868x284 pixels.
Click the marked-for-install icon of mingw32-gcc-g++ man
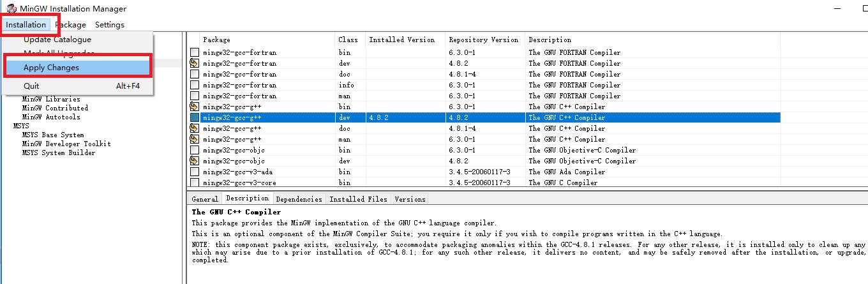click(x=195, y=139)
